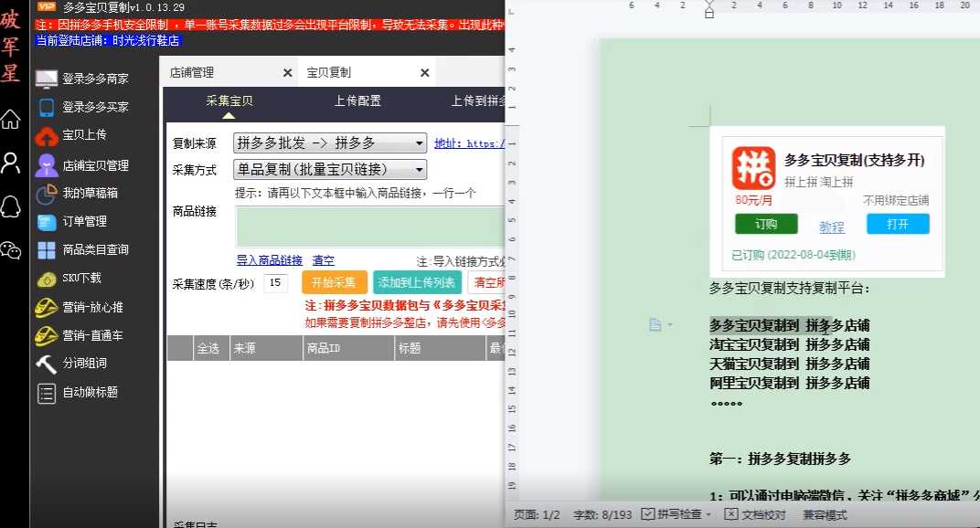Click the QQ penguin icon in left strip

coord(11,206)
